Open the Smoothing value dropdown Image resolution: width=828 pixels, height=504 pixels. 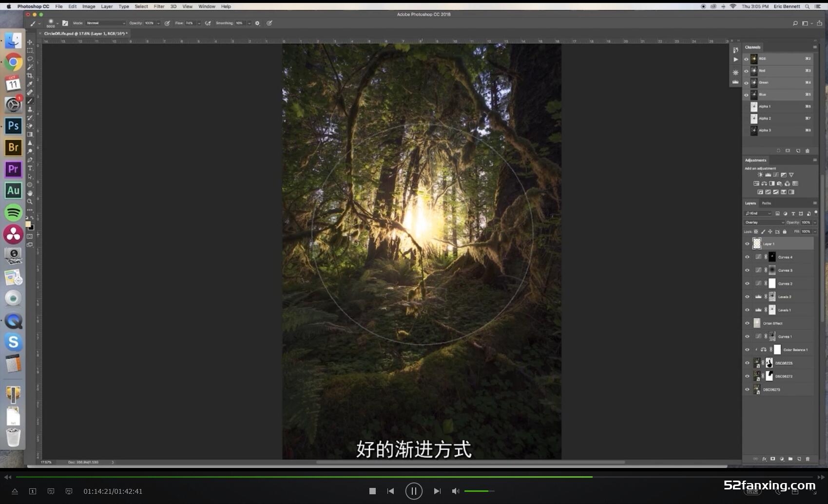pyautogui.click(x=249, y=23)
